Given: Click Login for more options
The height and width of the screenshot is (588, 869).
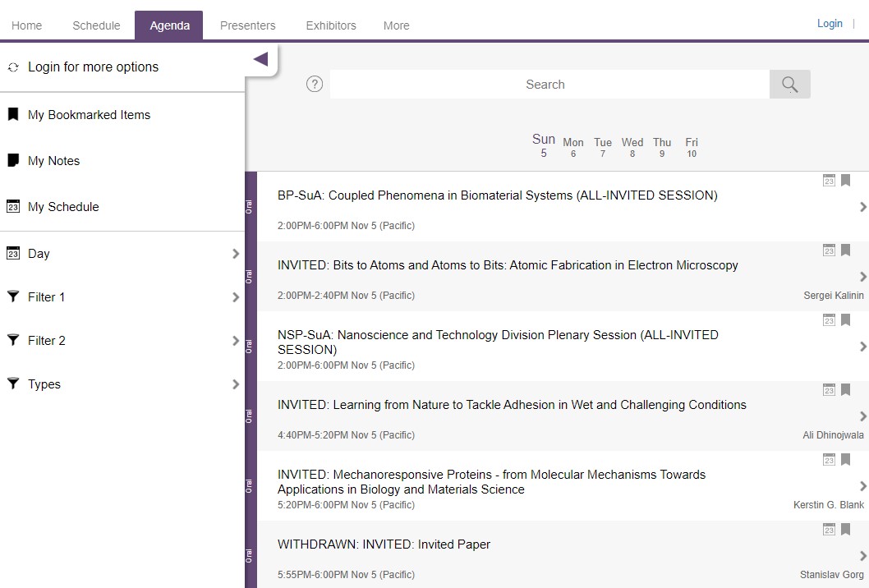Looking at the screenshot, I should [x=93, y=66].
